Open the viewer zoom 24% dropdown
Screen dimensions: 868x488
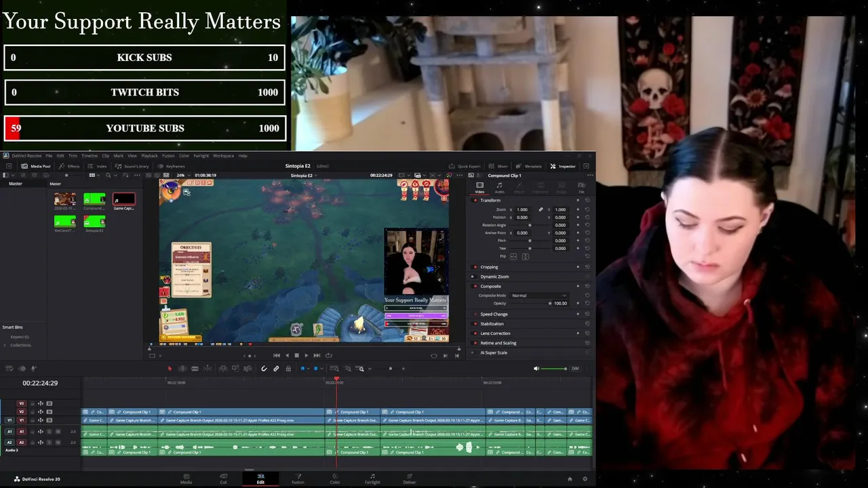pyautogui.click(x=183, y=175)
